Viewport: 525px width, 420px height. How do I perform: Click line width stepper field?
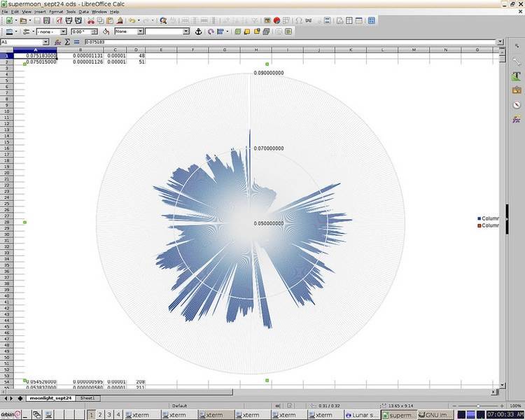[x=84, y=31]
